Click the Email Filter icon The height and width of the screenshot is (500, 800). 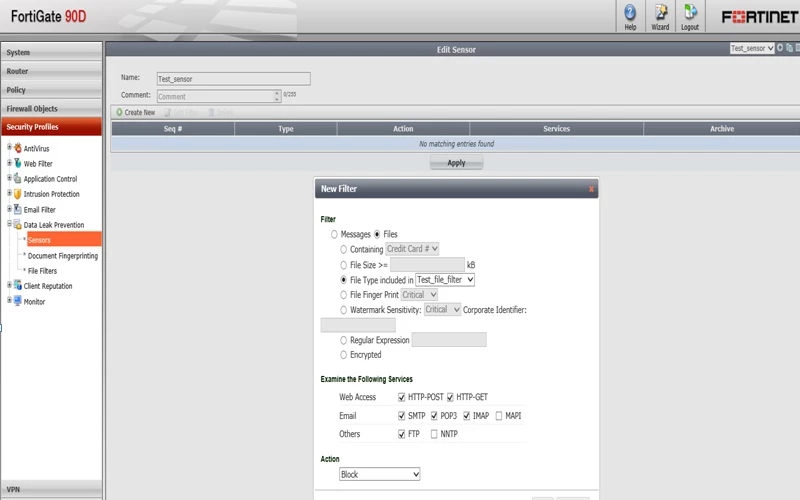[18, 209]
